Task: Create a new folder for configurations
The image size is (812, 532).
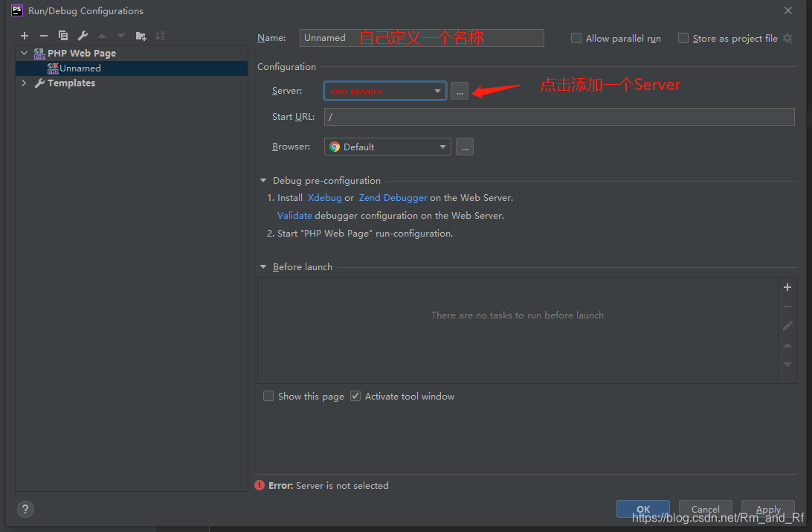Action: [141, 36]
